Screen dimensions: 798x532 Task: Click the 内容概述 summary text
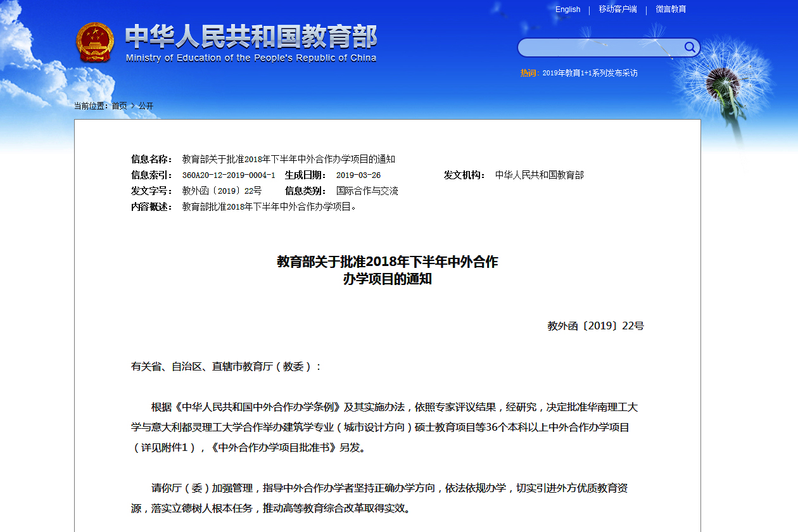click(x=270, y=206)
